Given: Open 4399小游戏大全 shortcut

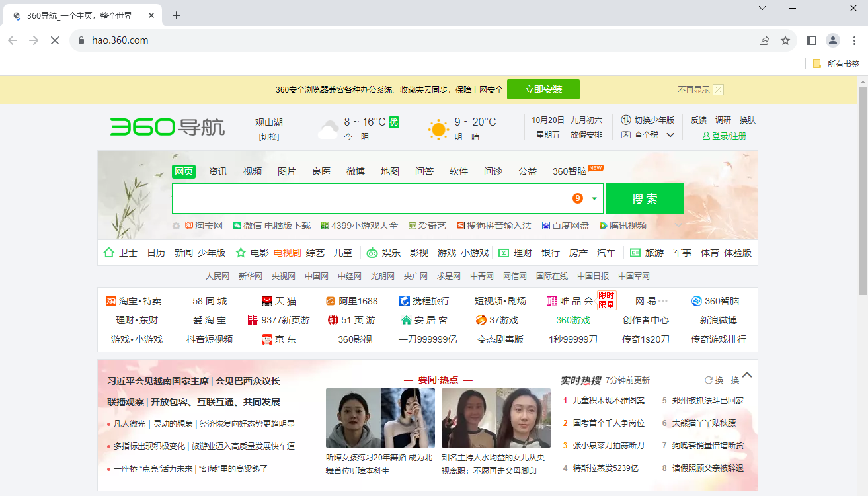Looking at the screenshot, I should click(x=360, y=226).
